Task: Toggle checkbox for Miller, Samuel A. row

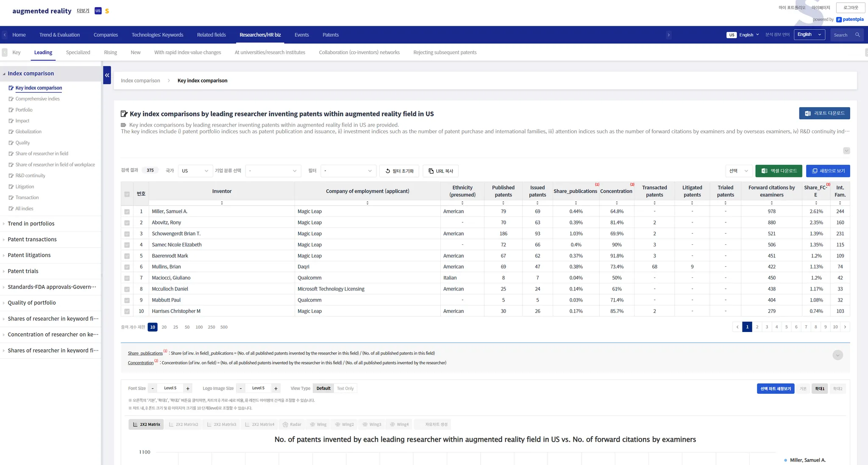Action: pyautogui.click(x=127, y=212)
